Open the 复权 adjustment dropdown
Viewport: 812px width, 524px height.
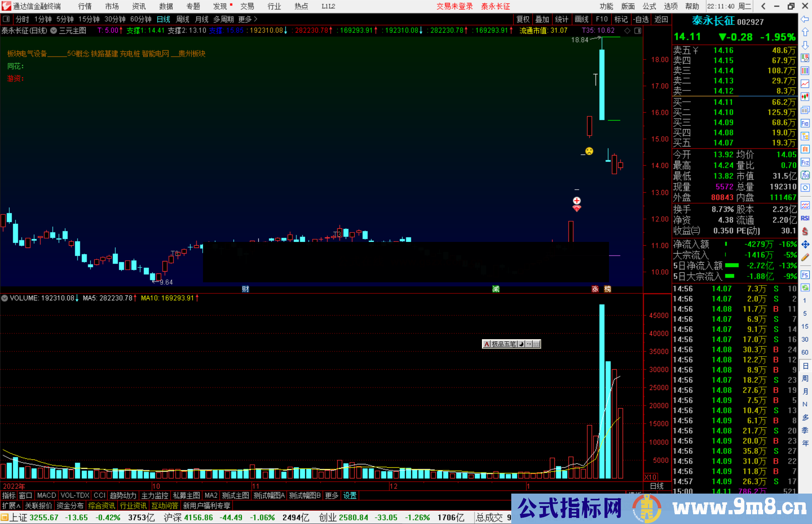point(523,19)
